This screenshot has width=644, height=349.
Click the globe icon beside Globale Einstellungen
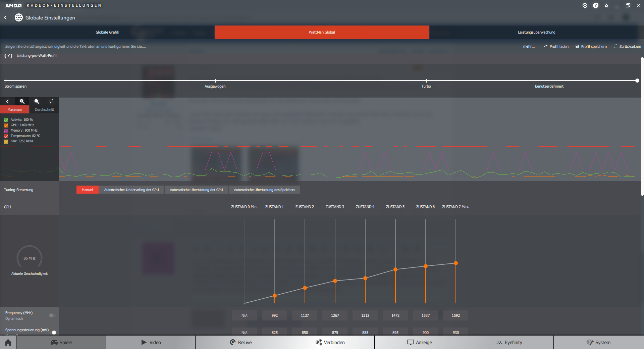pyautogui.click(x=19, y=17)
